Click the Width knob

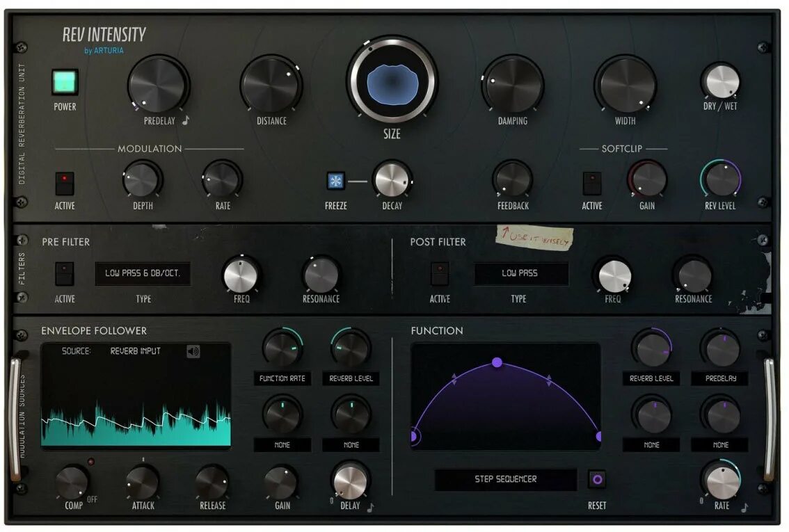(626, 84)
